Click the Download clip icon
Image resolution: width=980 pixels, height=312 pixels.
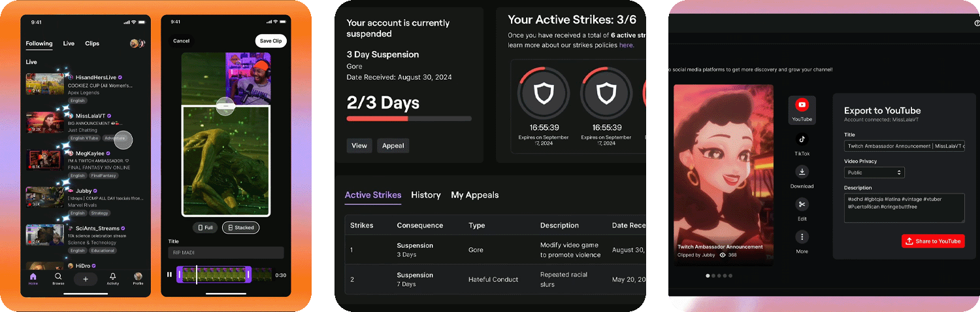point(802,172)
